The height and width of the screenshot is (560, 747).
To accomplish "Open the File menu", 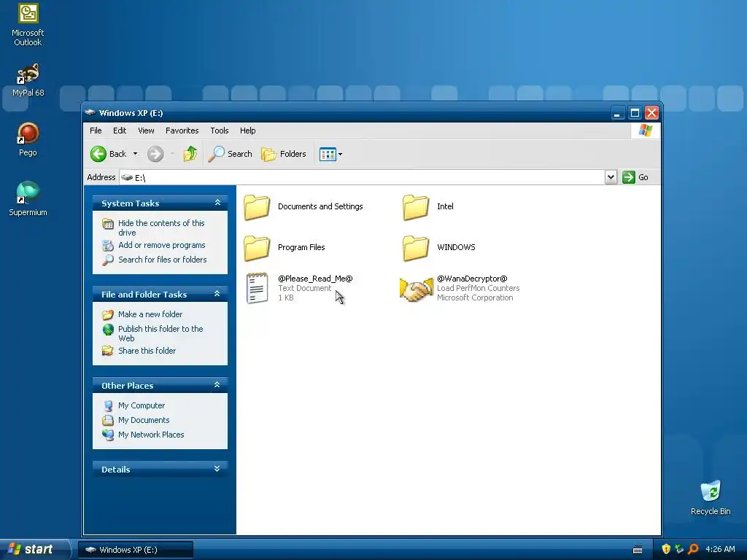I will pyautogui.click(x=96, y=131).
